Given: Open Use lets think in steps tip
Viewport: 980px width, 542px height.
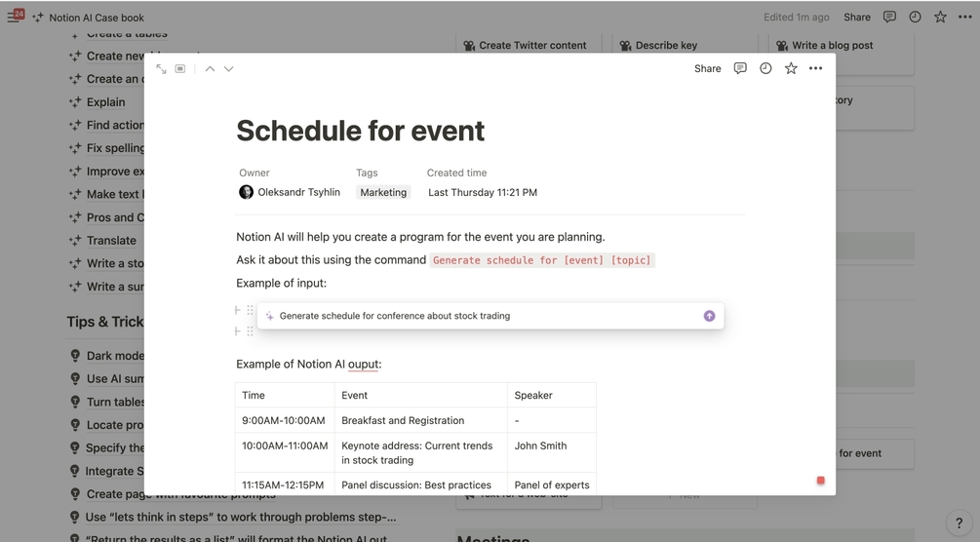Looking at the screenshot, I should (241, 517).
